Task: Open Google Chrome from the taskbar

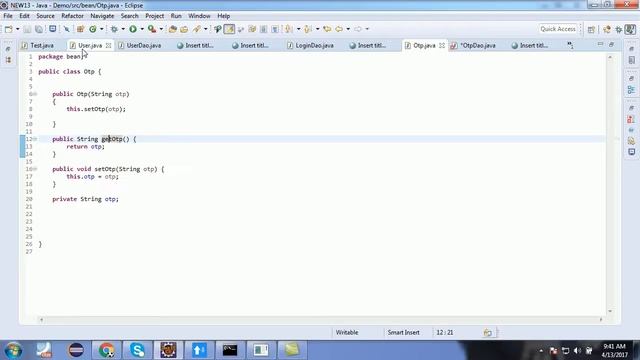Action: click(107, 350)
